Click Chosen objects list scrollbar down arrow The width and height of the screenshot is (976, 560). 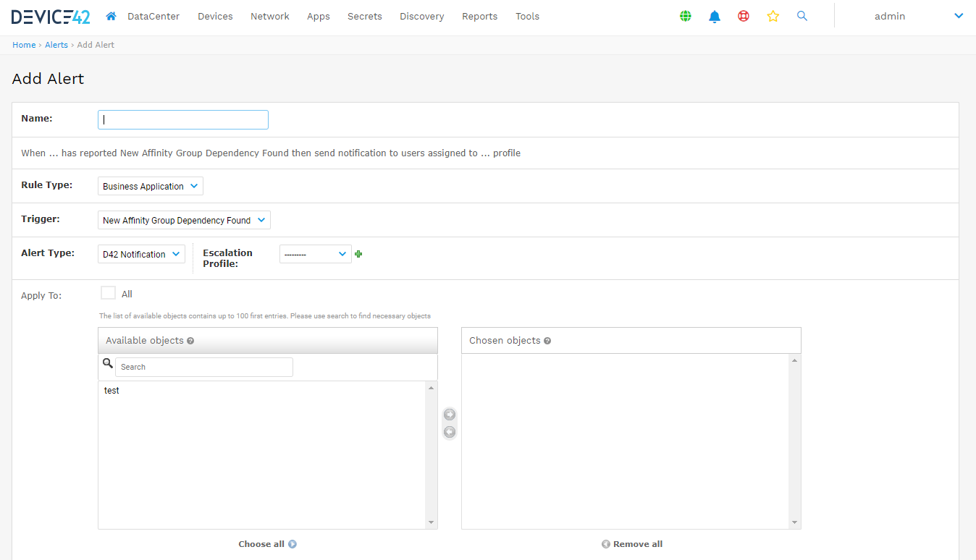795,522
